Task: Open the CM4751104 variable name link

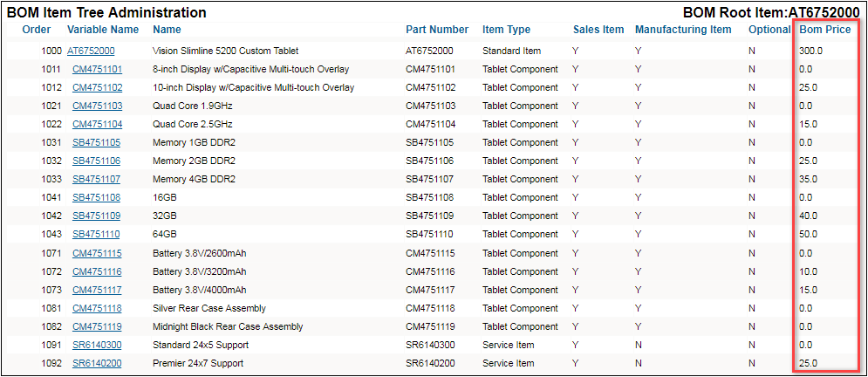Action: [x=97, y=125]
